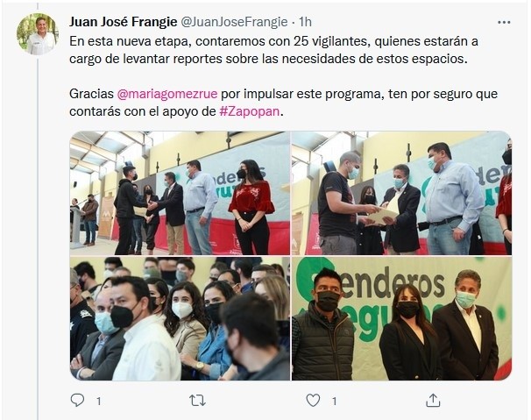Viewport: 531px width, 420px height.
Task: Click the like count number
Action: 334,402
